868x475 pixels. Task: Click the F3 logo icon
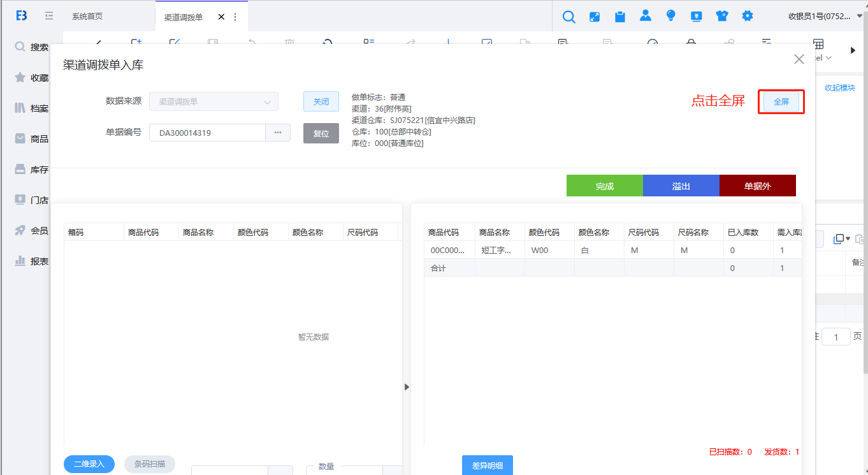22,16
